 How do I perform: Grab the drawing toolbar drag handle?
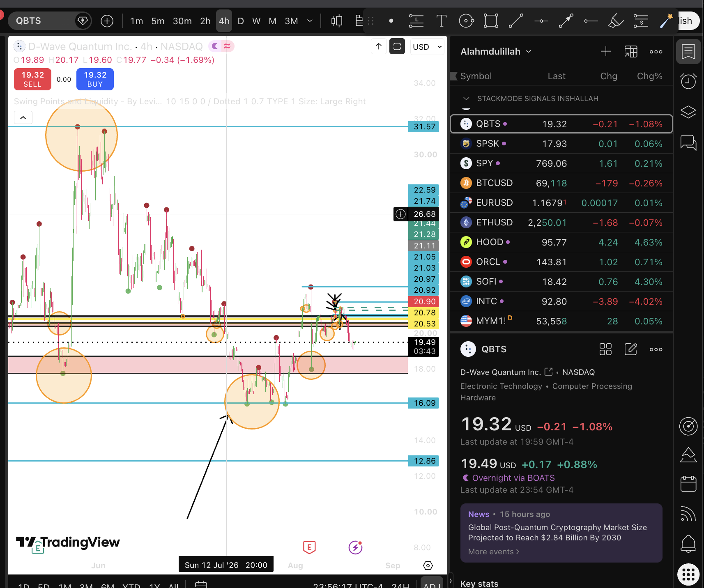[x=371, y=21]
